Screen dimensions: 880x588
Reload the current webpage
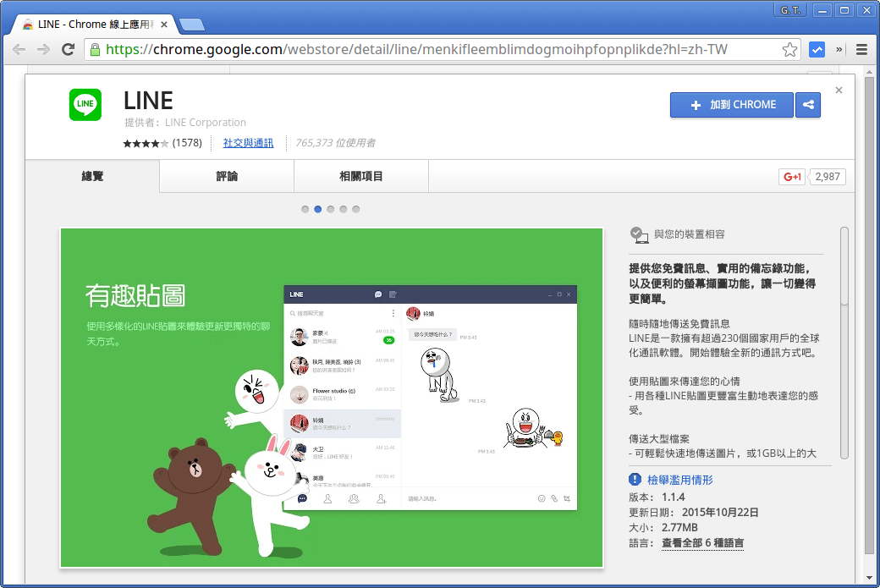[x=69, y=49]
